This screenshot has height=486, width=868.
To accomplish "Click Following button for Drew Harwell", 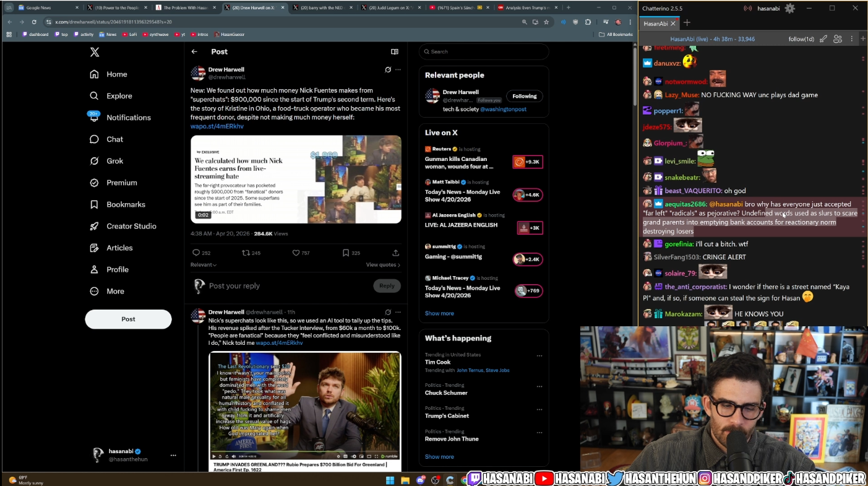I will click(525, 96).
